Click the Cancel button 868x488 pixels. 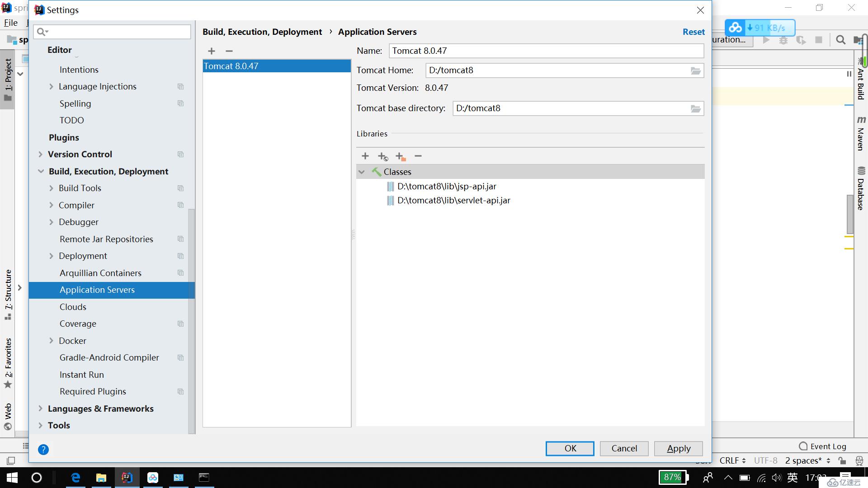pos(624,449)
